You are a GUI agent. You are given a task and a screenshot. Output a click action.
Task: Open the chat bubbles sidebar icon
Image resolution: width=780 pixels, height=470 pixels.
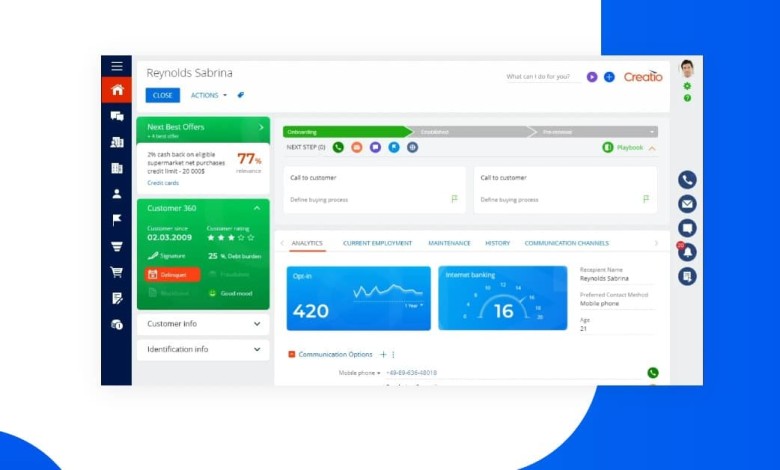(117, 116)
